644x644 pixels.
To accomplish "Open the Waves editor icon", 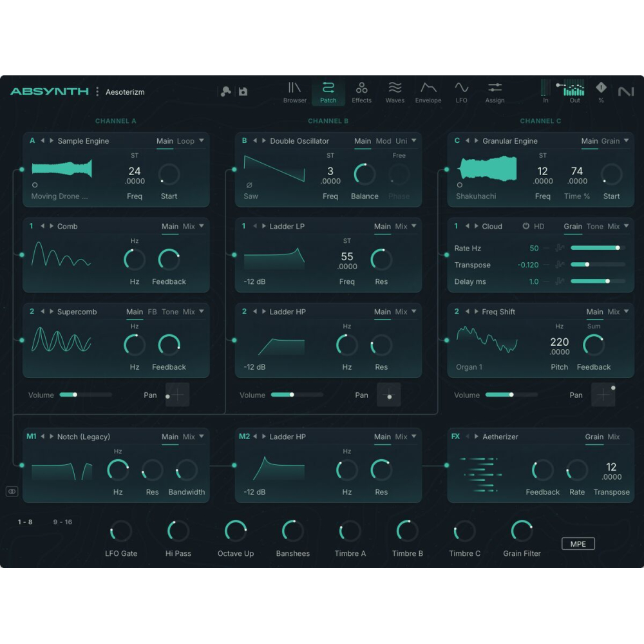I will (x=395, y=90).
